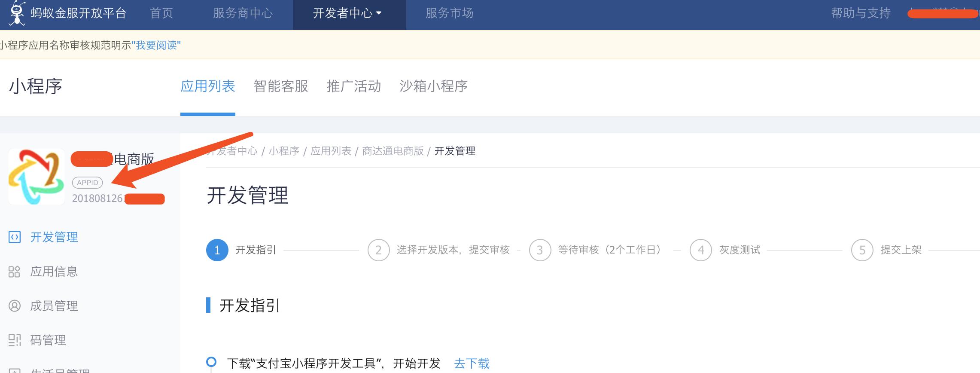980x373 pixels.
Task: Open the 首页 navigation item
Action: (x=161, y=13)
